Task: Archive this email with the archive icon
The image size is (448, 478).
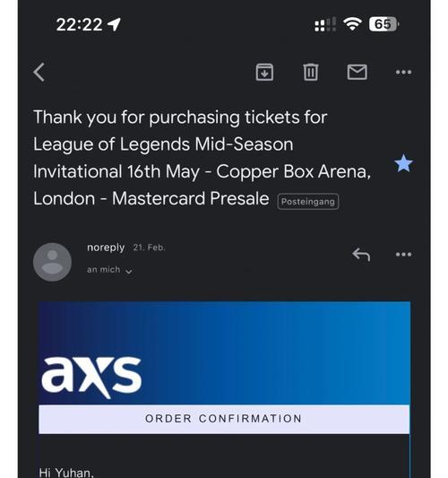Action: point(264,73)
